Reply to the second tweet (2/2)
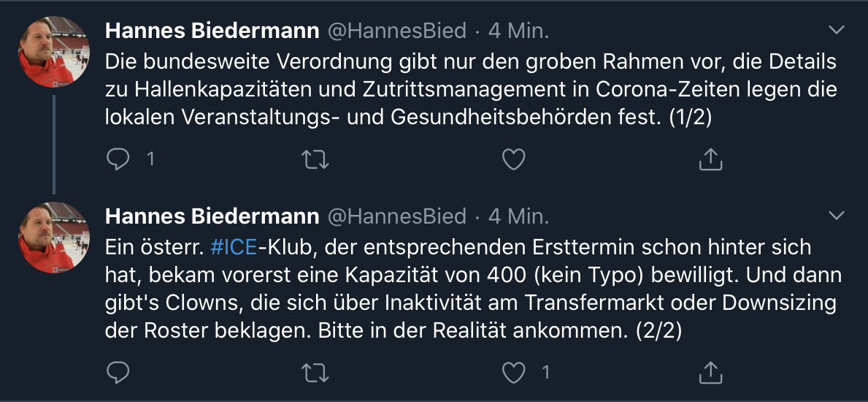This screenshot has width=868, height=402. click(118, 372)
